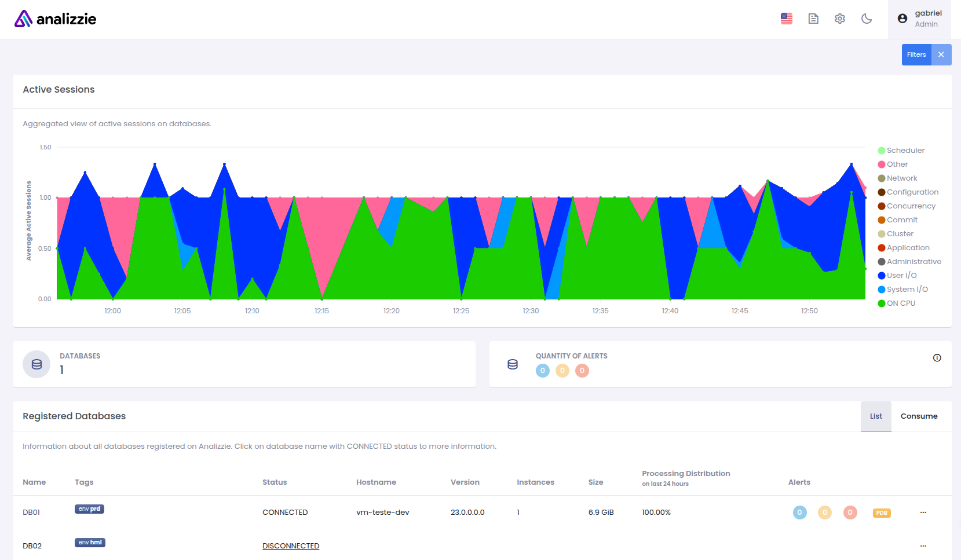Screen dimensions: 961x560
Task: Open the three-dot actions menu for DB01
Action: point(923,513)
